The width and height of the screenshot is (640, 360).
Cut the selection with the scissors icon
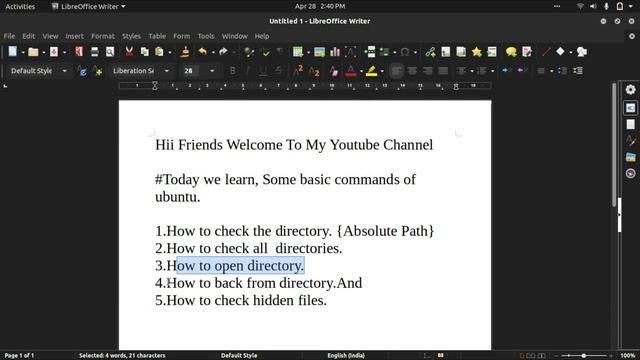pyautogui.click(x=129, y=52)
